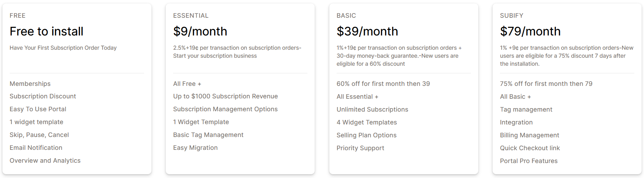Select "Portal Pro Features" in Subify plan
This screenshot has width=644, height=178.
coord(528,161)
